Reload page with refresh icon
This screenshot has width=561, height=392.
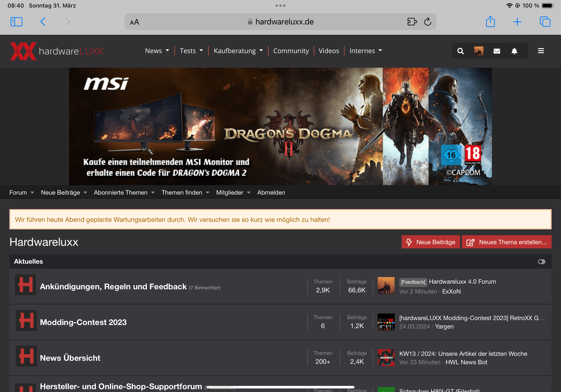pos(427,22)
